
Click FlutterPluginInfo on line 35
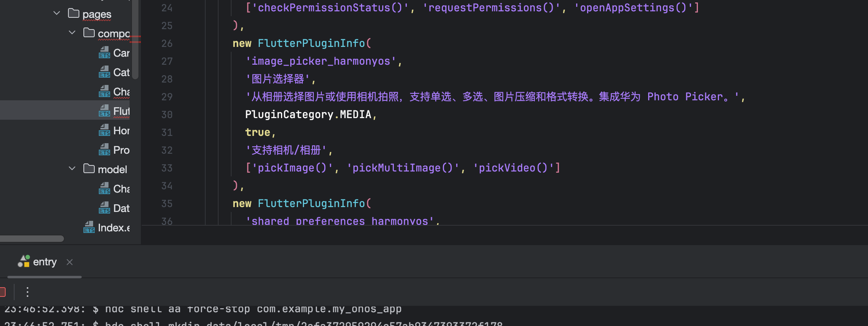coord(311,203)
